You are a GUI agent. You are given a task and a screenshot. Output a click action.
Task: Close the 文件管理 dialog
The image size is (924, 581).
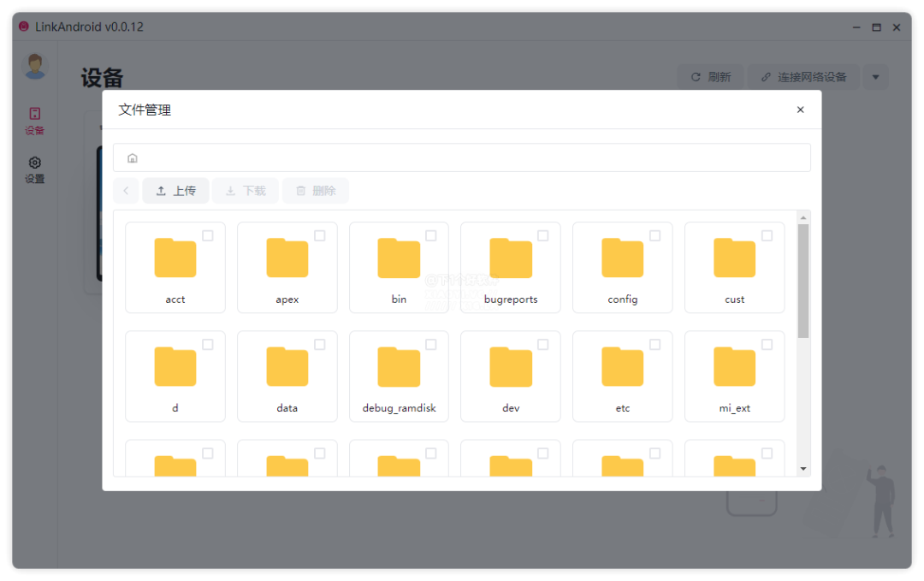point(800,110)
